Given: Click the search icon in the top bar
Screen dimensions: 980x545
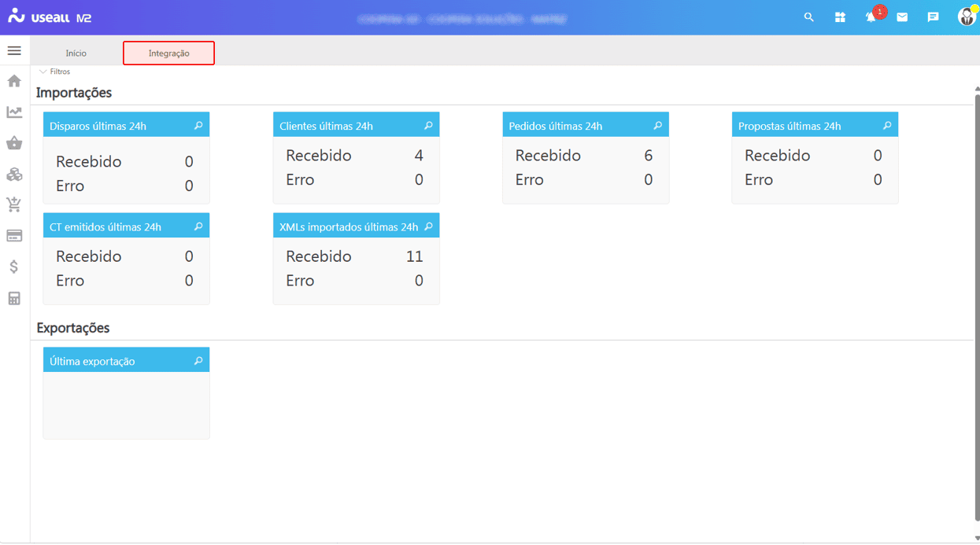Looking at the screenshot, I should (x=808, y=17).
